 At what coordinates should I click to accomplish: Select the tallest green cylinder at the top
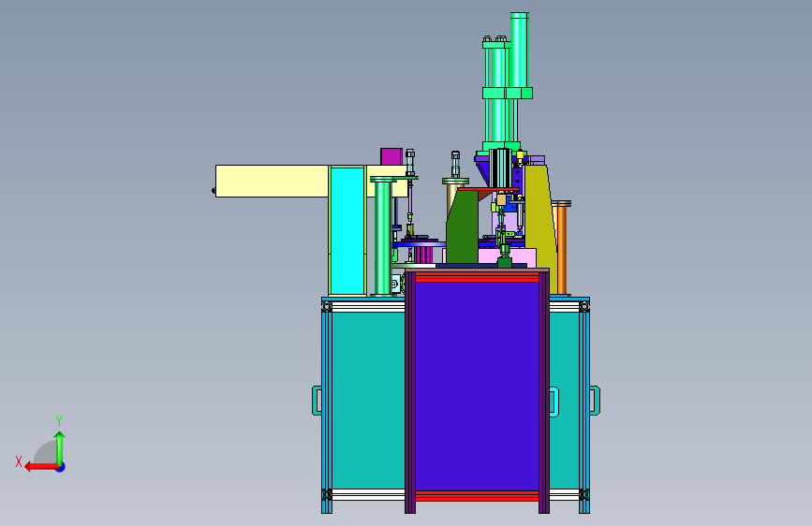tap(519, 51)
